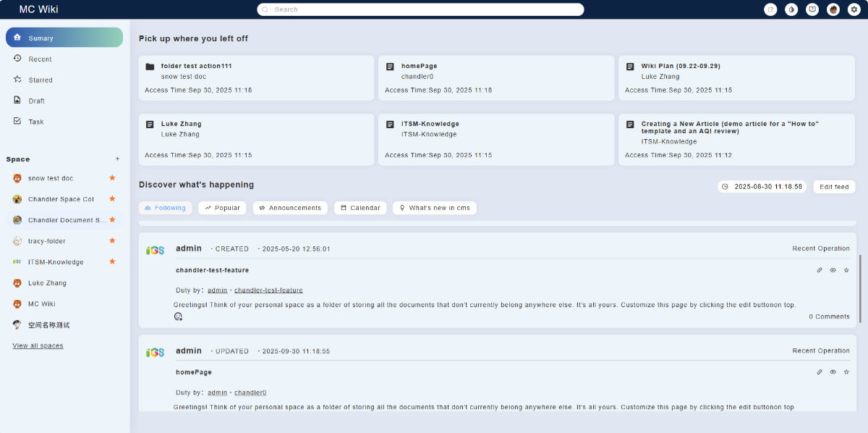
Task: Open the ITSM-Knowledge space in sidebar
Action: pyautogui.click(x=56, y=262)
